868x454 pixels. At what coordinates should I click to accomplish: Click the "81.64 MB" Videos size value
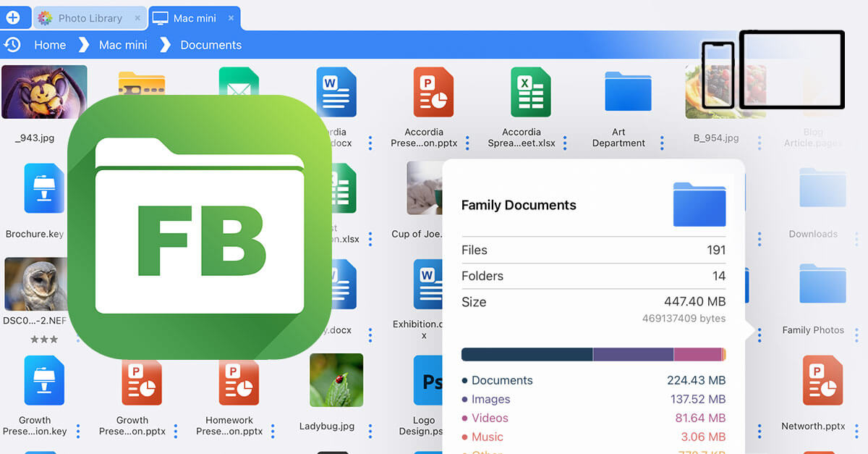click(x=700, y=418)
